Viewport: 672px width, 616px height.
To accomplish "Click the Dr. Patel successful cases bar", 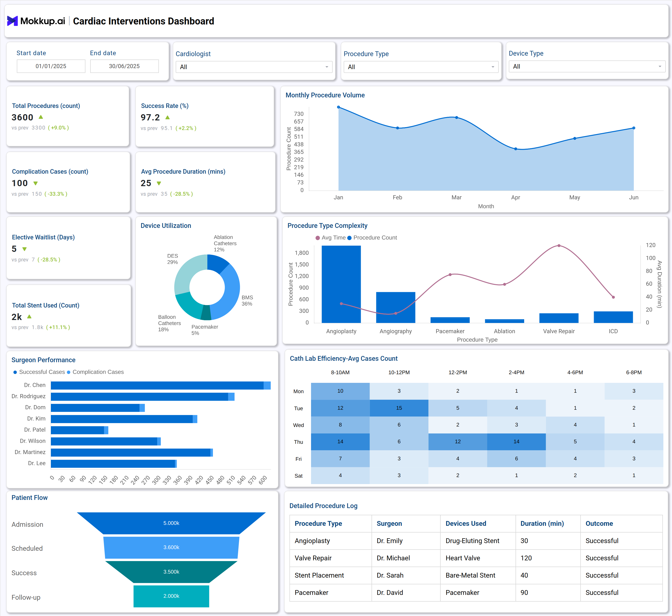I will [77, 430].
